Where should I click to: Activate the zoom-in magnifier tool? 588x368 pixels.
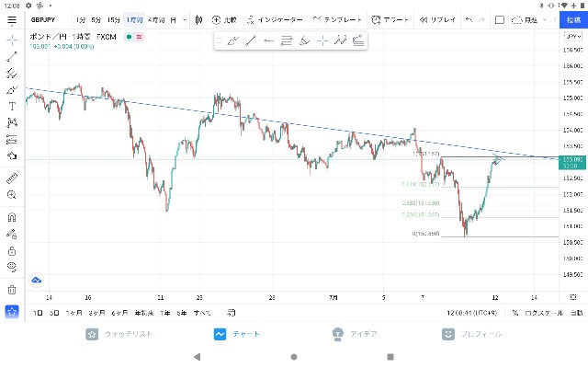12,195
